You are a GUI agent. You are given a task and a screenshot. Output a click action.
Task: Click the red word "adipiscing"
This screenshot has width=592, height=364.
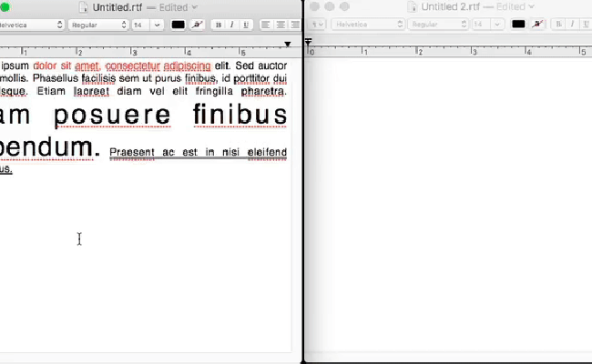tap(188, 66)
